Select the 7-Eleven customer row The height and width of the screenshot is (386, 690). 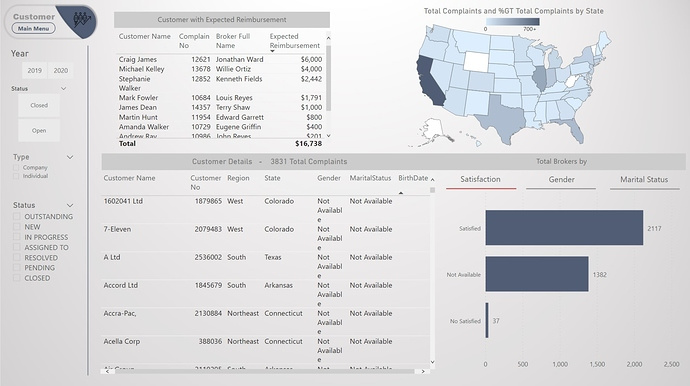(x=265, y=238)
